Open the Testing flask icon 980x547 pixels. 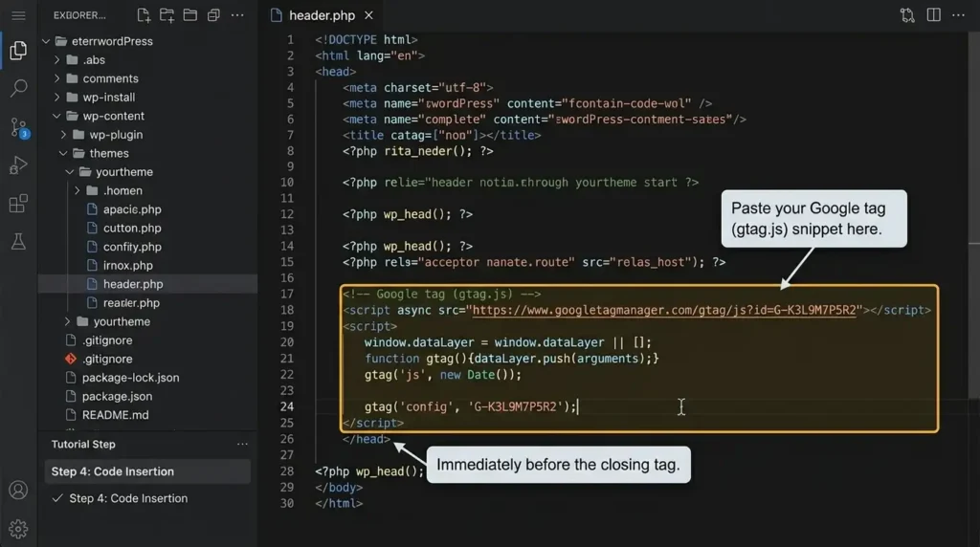(x=19, y=242)
